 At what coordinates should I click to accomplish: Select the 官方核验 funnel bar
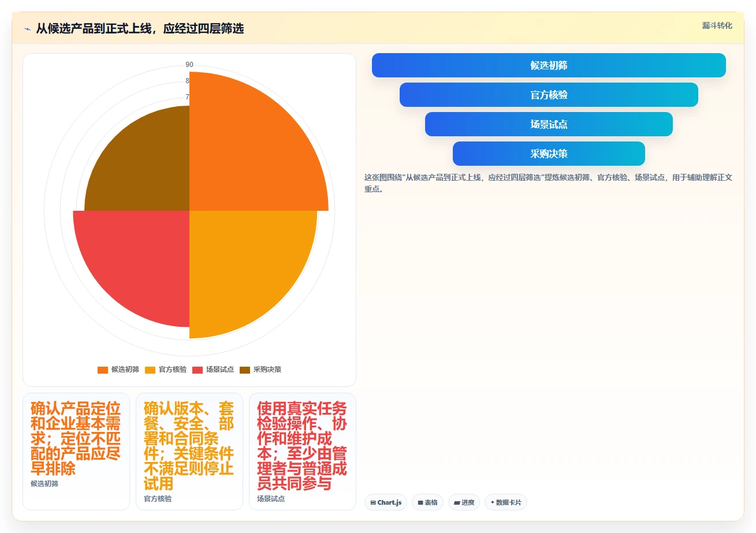click(x=549, y=95)
